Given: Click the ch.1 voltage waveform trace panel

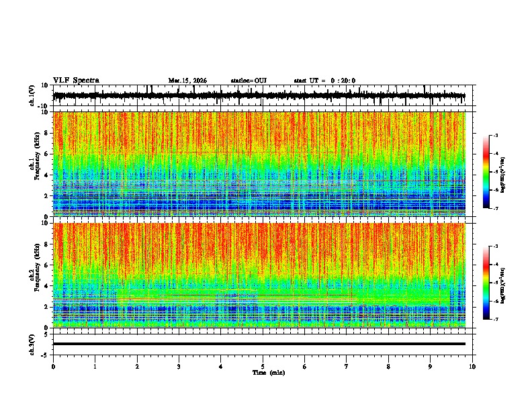Looking at the screenshot, I should [264, 95].
